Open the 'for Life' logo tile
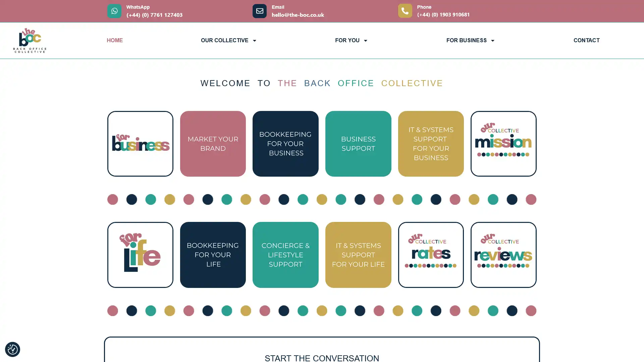644x362 pixels. coord(140,254)
